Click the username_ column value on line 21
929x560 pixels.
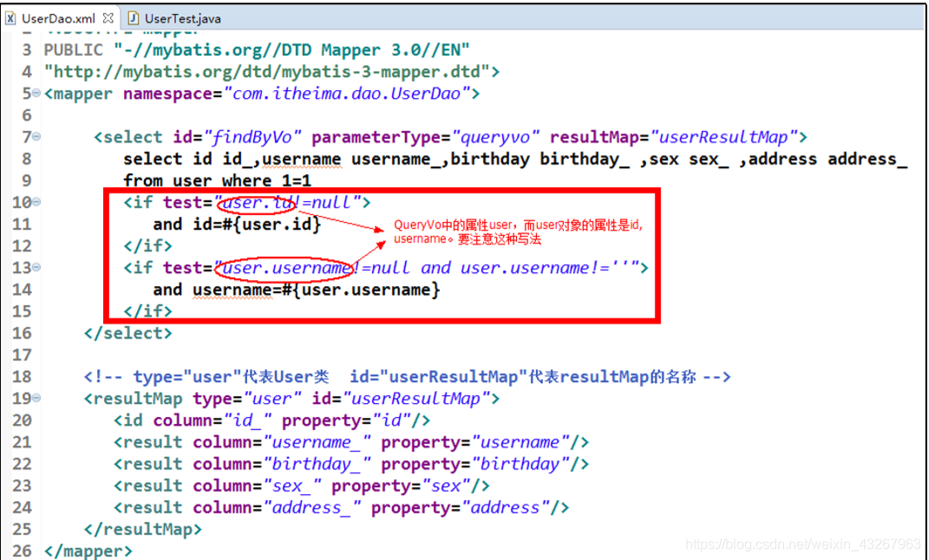click(x=317, y=442)
